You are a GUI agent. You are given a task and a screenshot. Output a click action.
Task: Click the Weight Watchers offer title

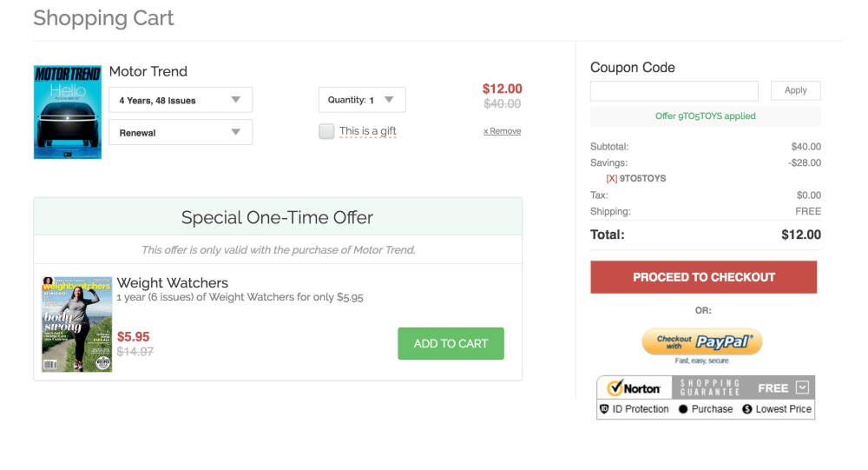pyautogui.click(x=173, y=282)
